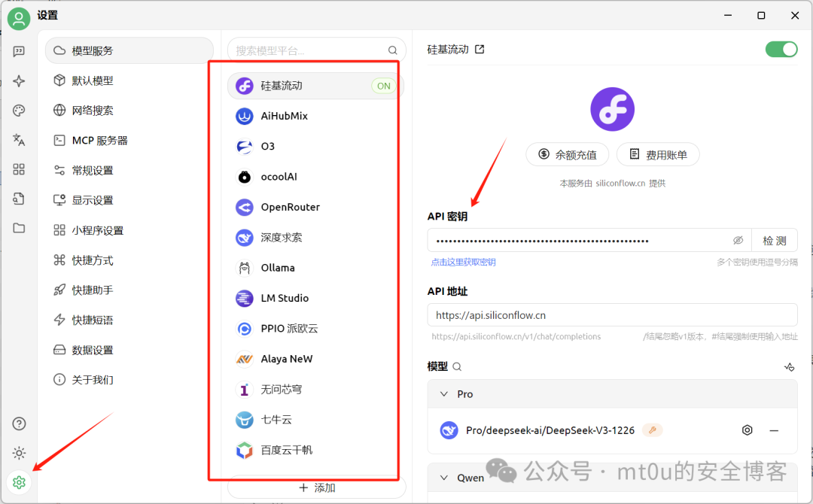Select 默认模型 in settings menu
Image resolution: width=813 pixels, height=504 pixels.
click(129, 80)
